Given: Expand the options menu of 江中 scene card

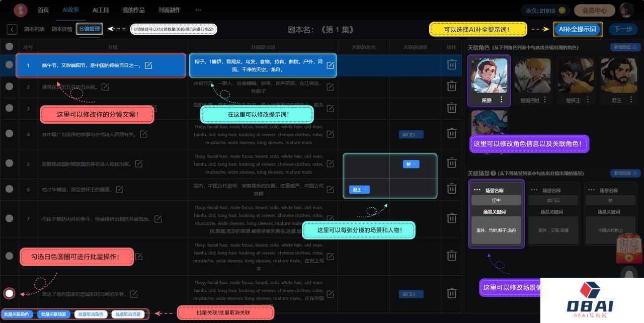Looking at the screenshot, I should tap(477, 190).
